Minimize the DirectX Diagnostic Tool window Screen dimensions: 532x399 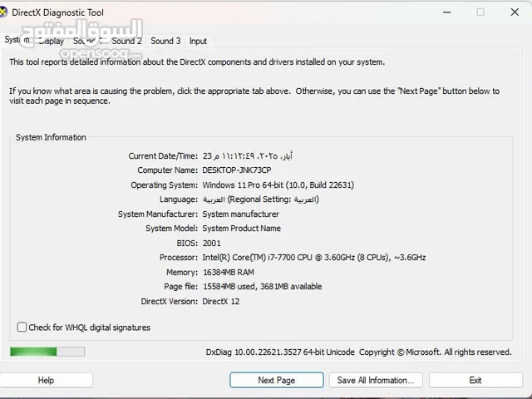(x=447, y=12)
